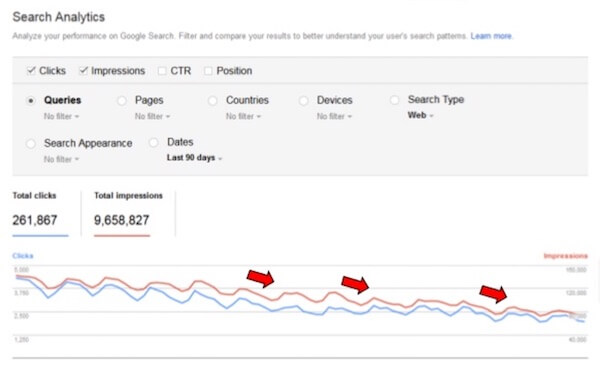Click the Total impressions value 9,658,827
The height and width of the screenshot is (365, 600).
(122, 220)
